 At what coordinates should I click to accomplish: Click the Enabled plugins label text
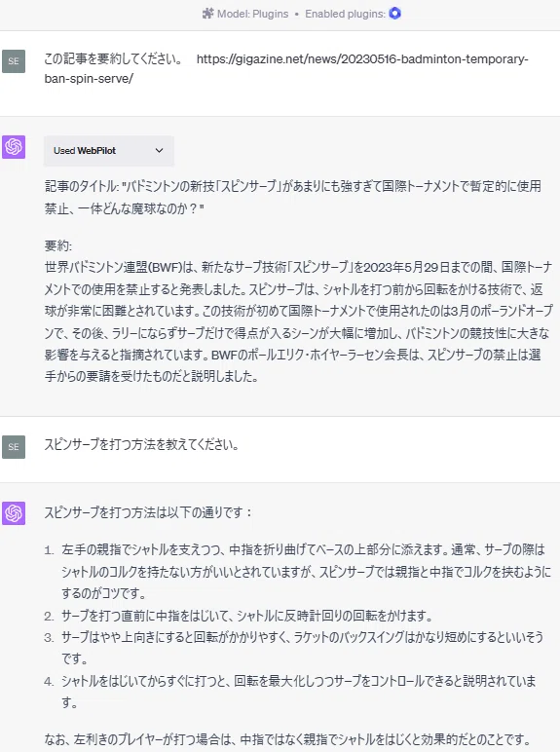345,14
